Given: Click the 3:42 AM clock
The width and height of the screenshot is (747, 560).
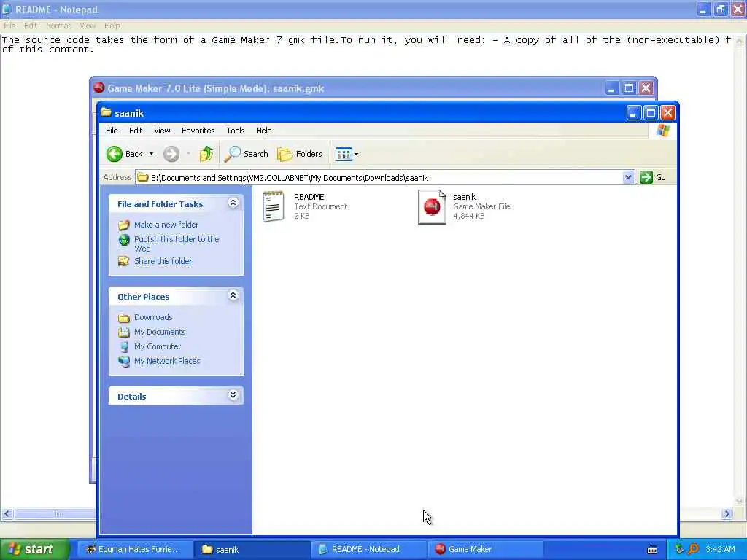Looking at the screenshot, I should click(720, 549).
